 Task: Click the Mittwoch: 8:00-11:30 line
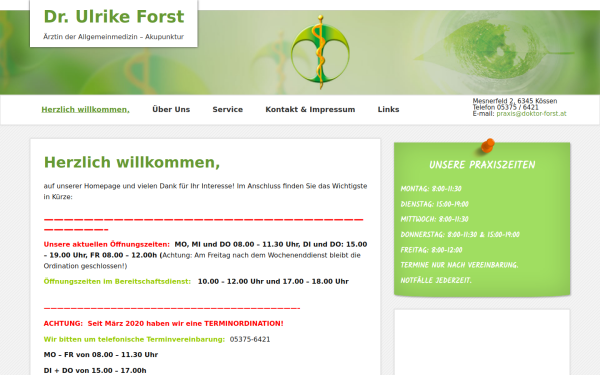(x=434, y=219)
